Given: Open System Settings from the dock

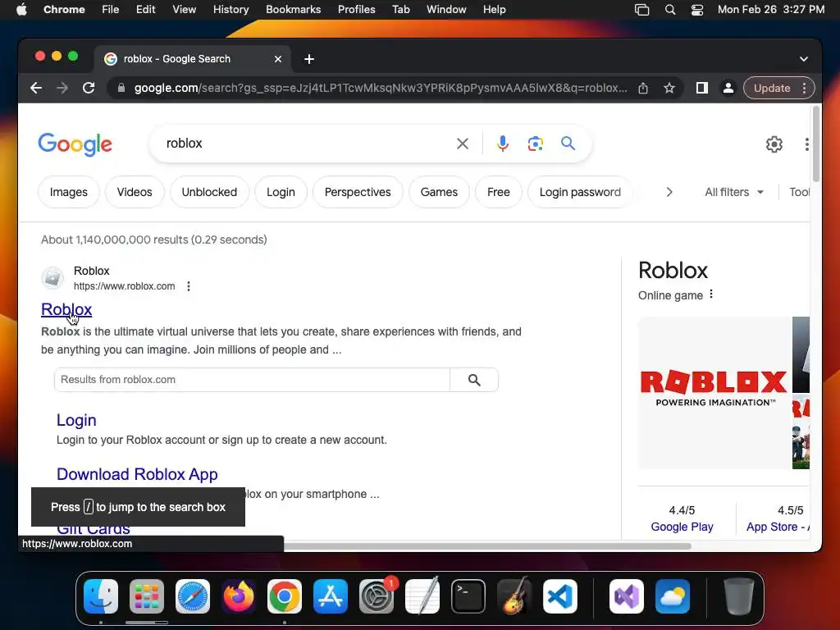Looking at the screenshot, I should pyautogui.click(x=377, y=596).
